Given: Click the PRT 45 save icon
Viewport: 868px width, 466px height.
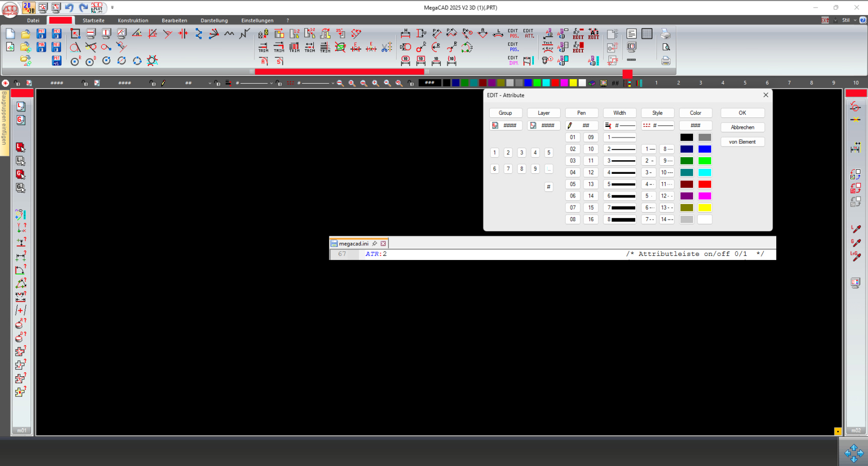Looking at the screenshot, I should tap(56, 61).
